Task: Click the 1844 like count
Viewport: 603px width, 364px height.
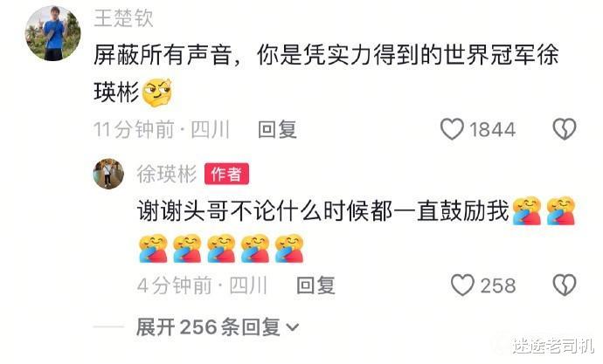Action: point(492,129)
